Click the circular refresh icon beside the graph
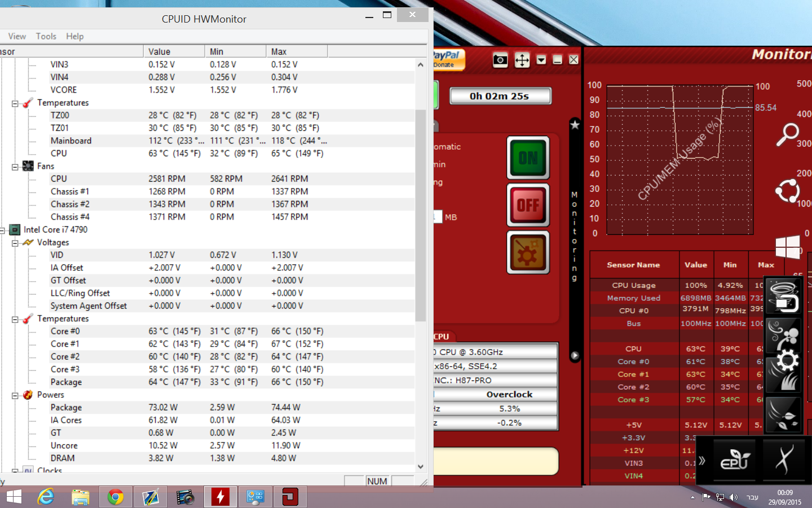The image size is (812, 508). [x=788, y=191]
